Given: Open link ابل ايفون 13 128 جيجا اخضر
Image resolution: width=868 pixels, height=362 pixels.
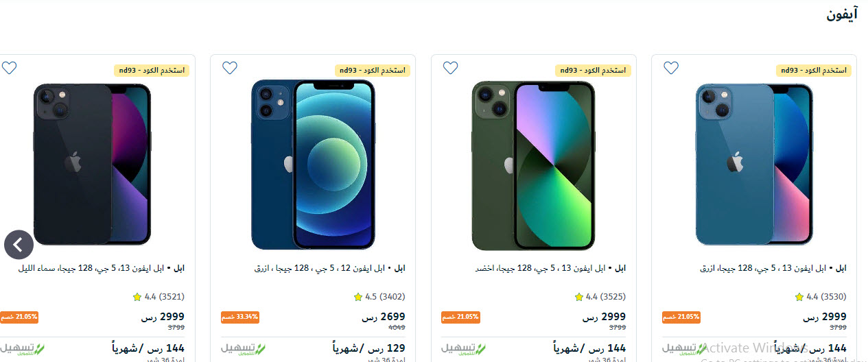Looking at the screenshot, I should click(550, 268).
